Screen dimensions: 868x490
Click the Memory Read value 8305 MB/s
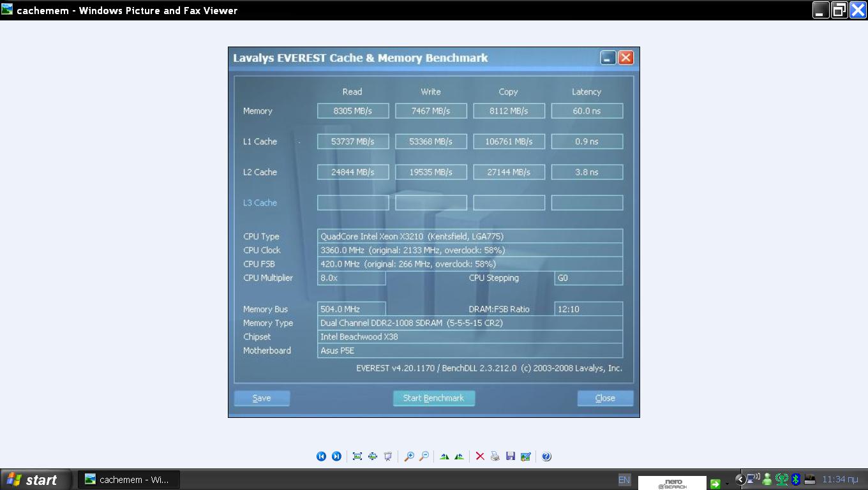pyautogui.click(x=353, y=111)
